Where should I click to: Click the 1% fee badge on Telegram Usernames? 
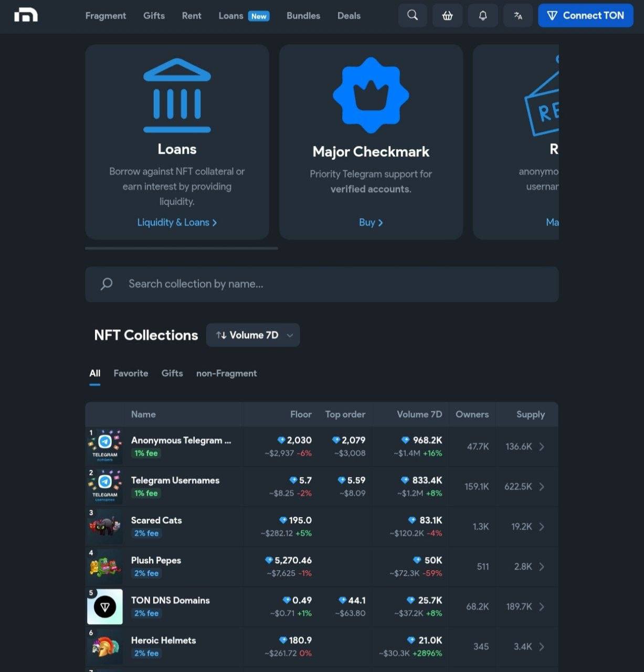[146, 493]
